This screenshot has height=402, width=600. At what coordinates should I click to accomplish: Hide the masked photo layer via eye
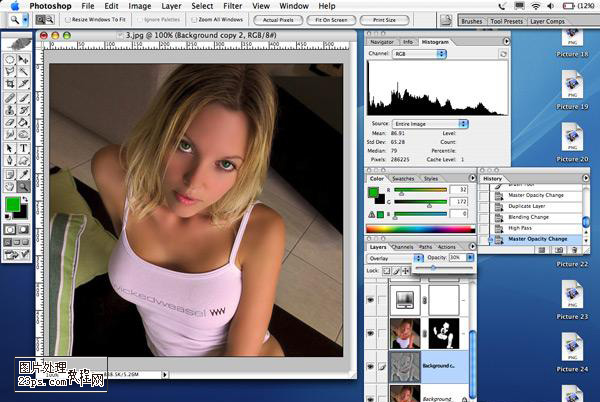[370, 333]
